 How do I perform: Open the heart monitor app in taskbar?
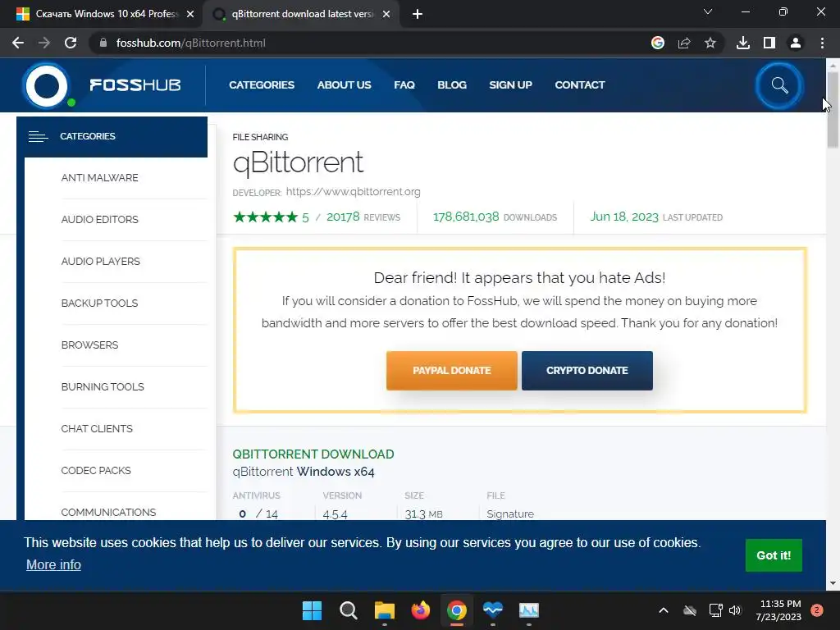pos(493,610)
